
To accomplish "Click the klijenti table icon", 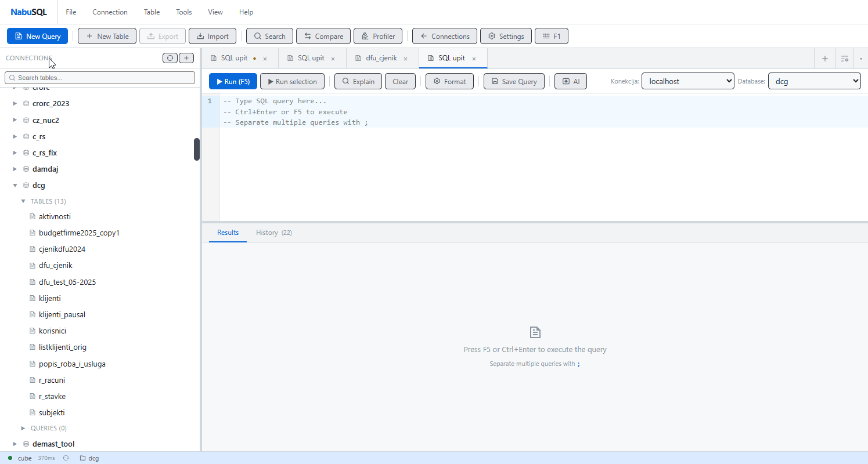I will 33,298.
